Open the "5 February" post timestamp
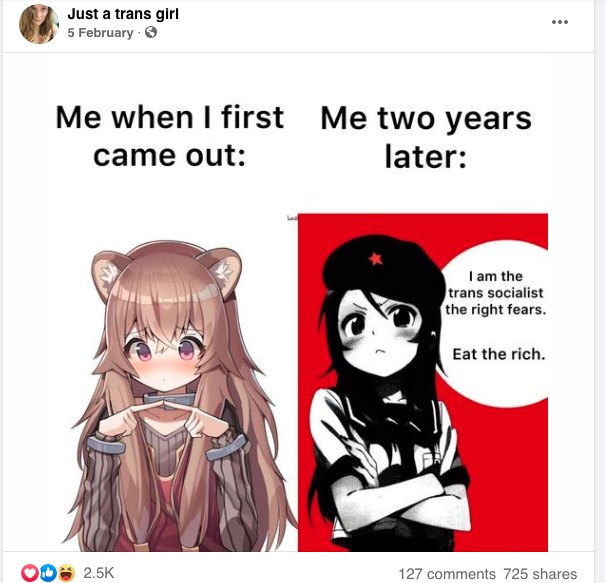 100,33
